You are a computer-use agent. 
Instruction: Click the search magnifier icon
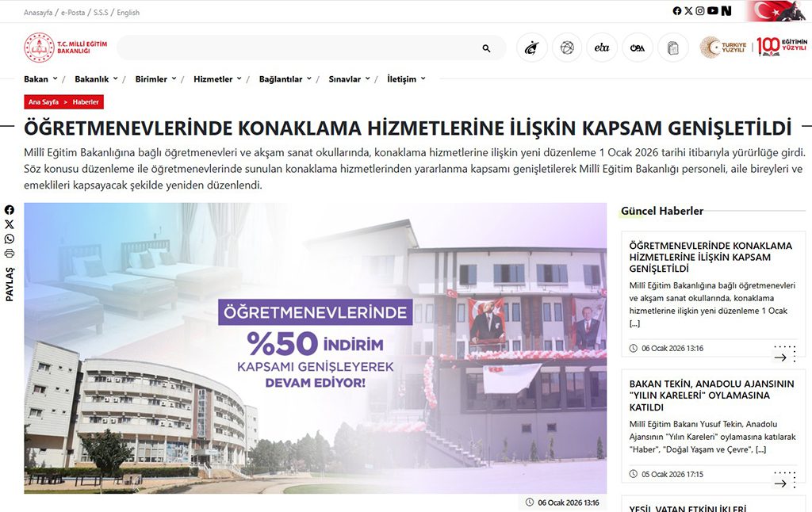pos(486,48)
